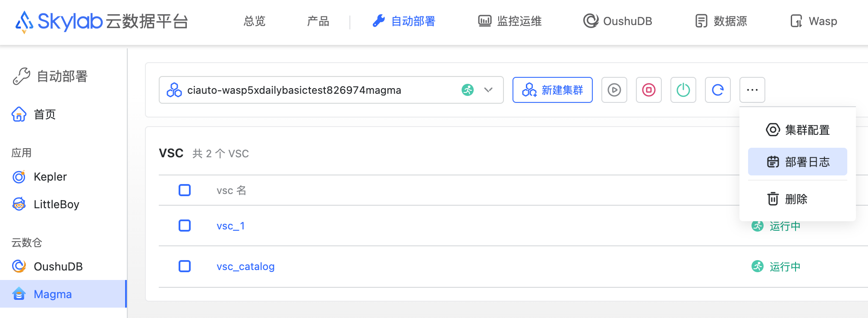
Task: Click the 新建集群 new cluster button
Action: click(x=553, y=90)
